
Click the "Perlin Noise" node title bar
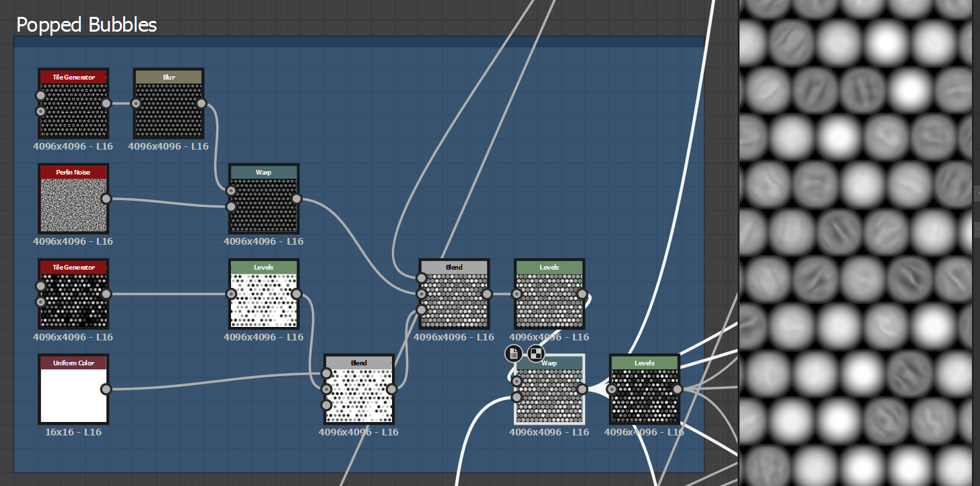pyautogui.click(x=73, y=173)
